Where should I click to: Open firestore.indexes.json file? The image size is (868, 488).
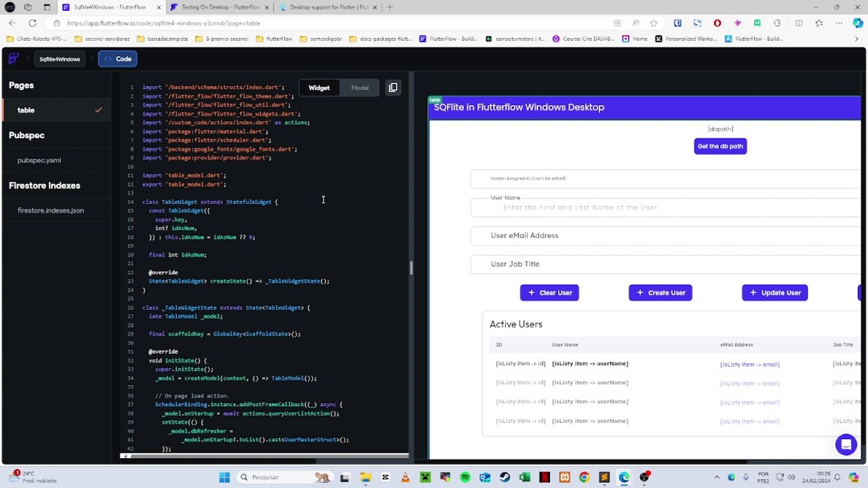(51, 210)
